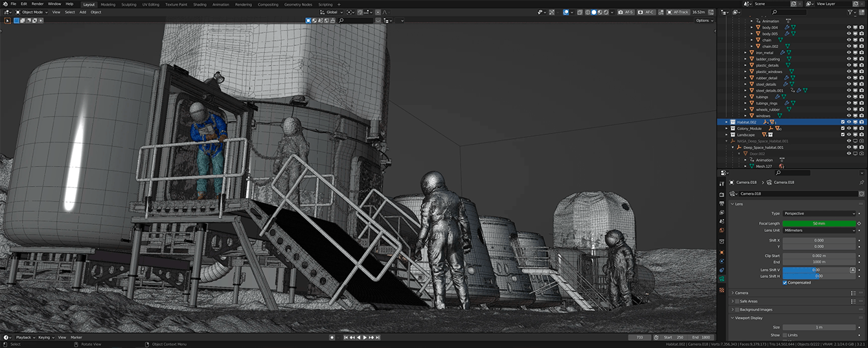Click the pin icon in properties header
The image size is (868, 348).
[861, 183]
